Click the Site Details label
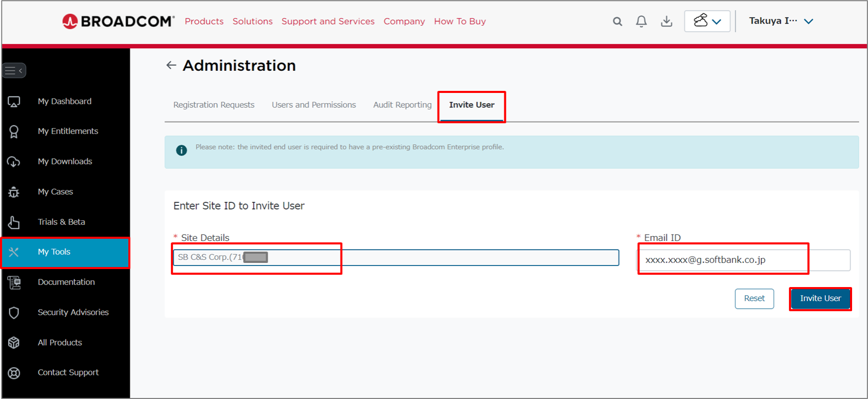The width and height of the screenshot is (868, 399). (205, 238)
